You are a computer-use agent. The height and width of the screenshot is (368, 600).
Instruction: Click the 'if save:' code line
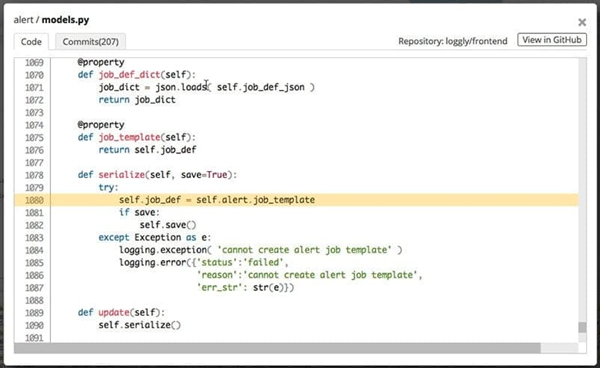[x=139, y=212]
